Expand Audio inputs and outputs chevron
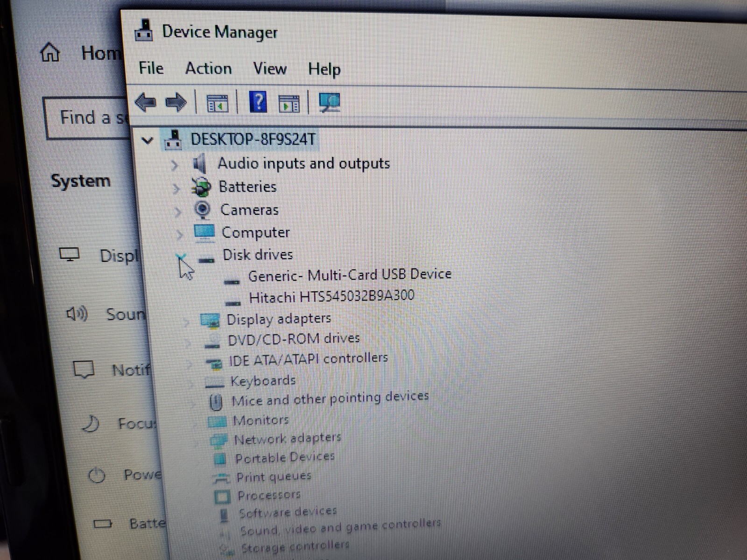The image size is (747, 560). (x=174, y=165)
